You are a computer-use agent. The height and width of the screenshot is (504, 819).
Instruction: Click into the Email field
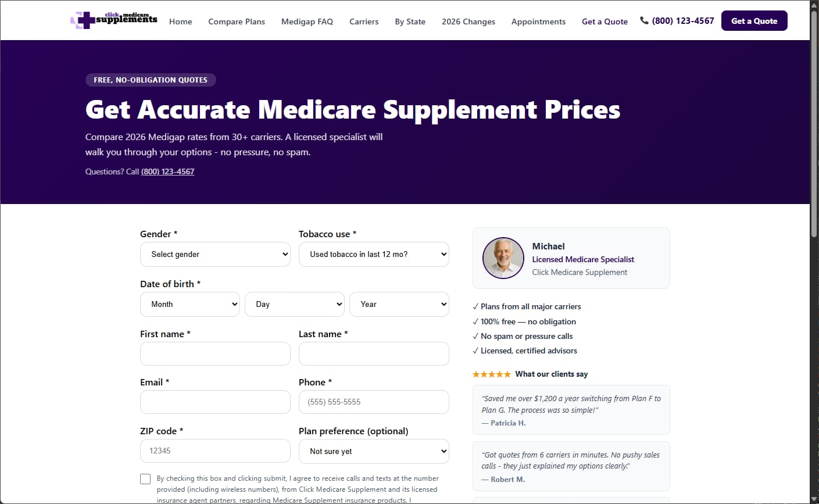(x=215, y=402)
